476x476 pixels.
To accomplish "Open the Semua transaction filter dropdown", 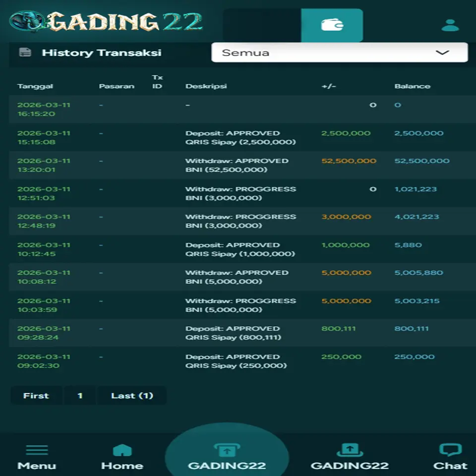I will tap(340, 53).
